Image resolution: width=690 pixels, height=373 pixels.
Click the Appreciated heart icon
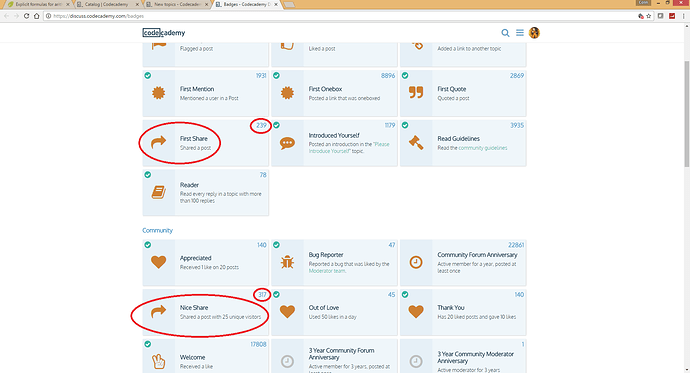click(158, 262)
